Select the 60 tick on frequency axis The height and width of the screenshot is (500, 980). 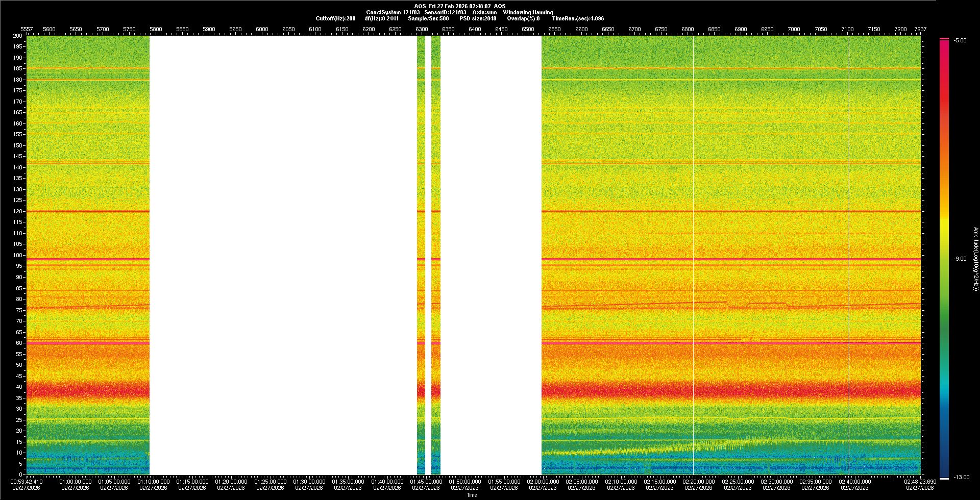(x=19, y=343)
